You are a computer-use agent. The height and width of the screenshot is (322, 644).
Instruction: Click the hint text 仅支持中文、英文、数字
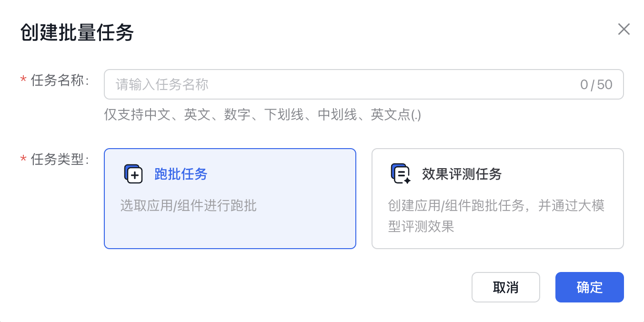coord(177,115)
